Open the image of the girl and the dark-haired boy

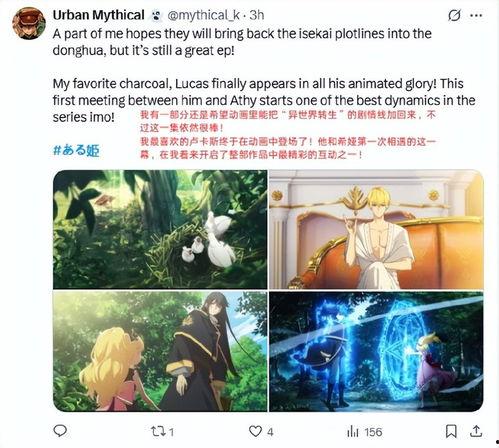click(x=160, y=351)
